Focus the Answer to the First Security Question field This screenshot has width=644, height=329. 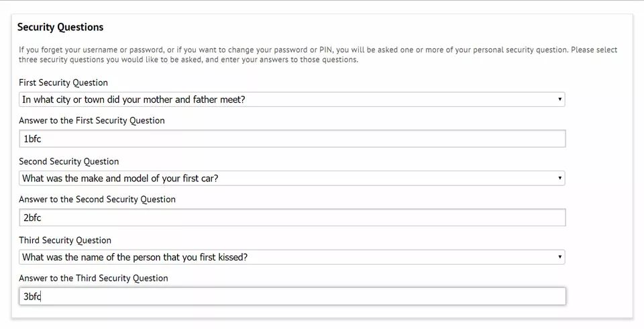(292, 138)
